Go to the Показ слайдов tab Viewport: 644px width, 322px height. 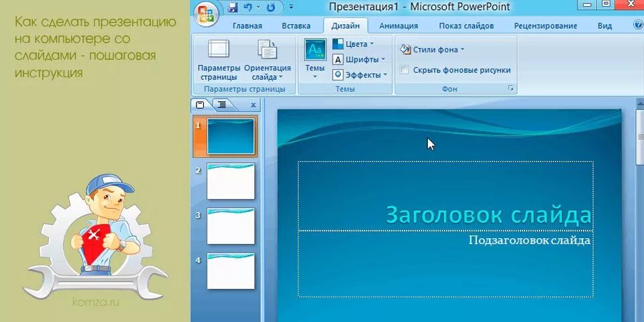pyautogui.click(x=466, y=26)
